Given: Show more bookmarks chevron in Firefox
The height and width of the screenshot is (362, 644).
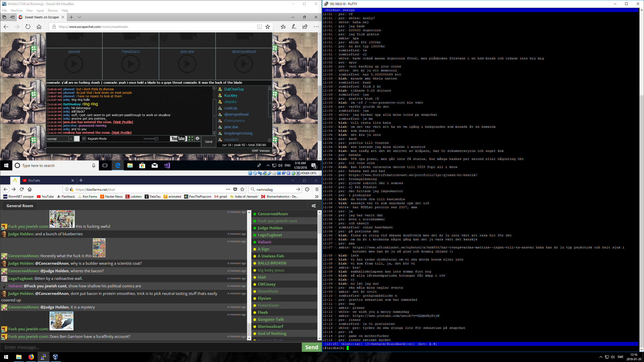Looking at the screenshot, I should point(317,197).
